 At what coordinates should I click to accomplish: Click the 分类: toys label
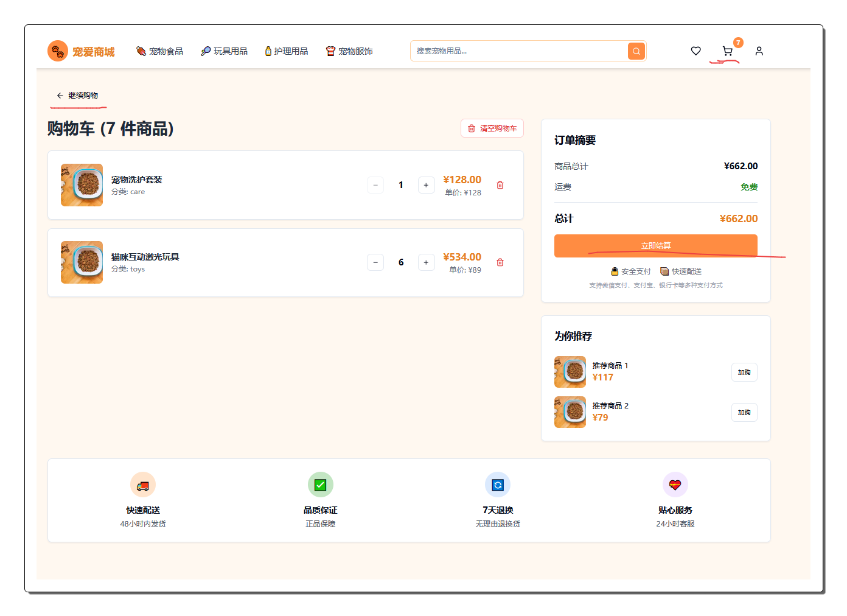click(128, 269)
